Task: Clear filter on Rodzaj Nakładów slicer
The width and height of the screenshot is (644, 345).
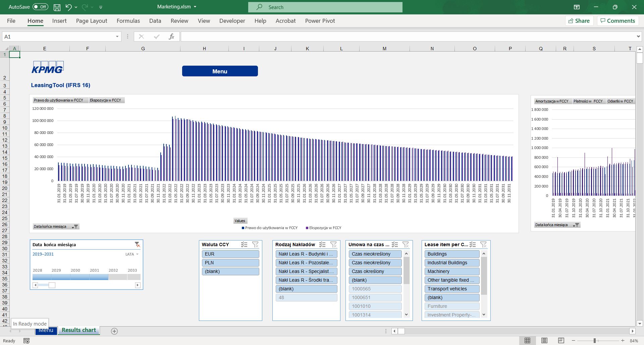Action: tap(333, 245)
